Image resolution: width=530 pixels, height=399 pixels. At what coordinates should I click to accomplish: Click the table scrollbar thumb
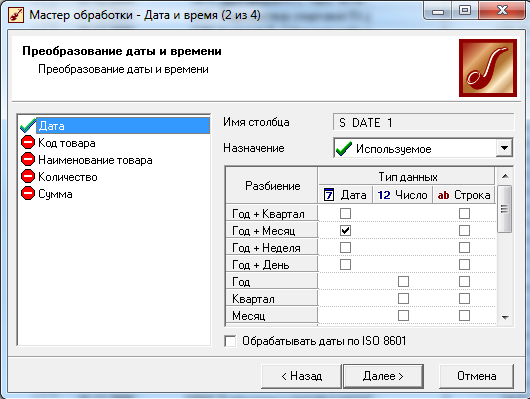(504, 209)
